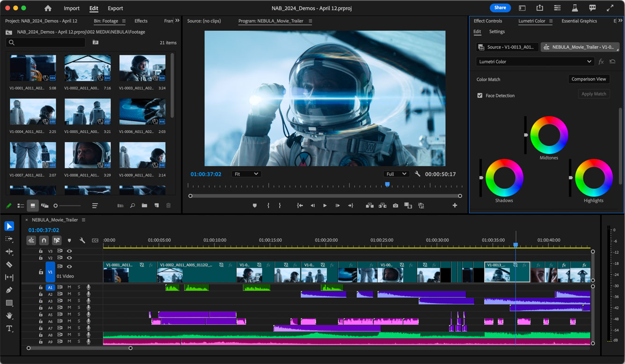Select the Type tool
This screenshot has width=625, height=364.
pos(9,328)
